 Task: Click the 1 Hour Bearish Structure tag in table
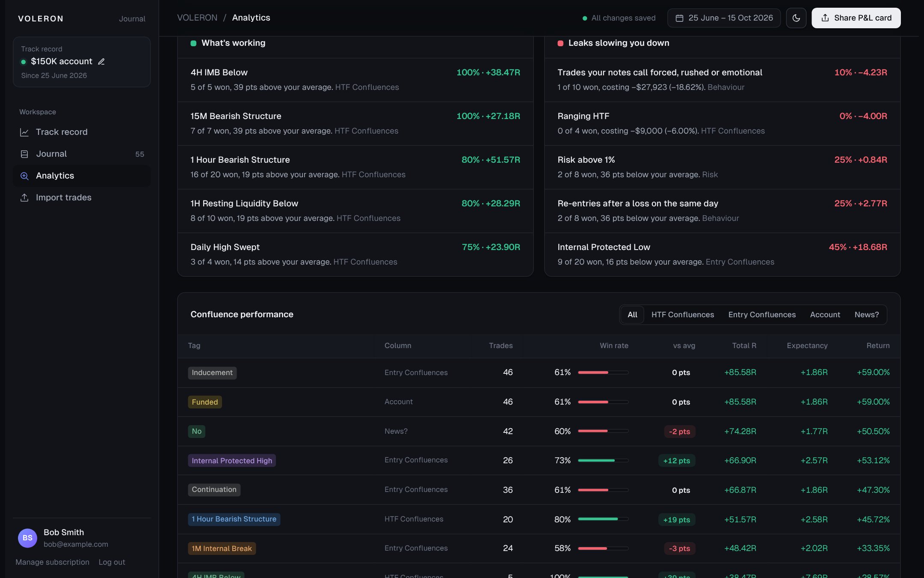[234, 519]
